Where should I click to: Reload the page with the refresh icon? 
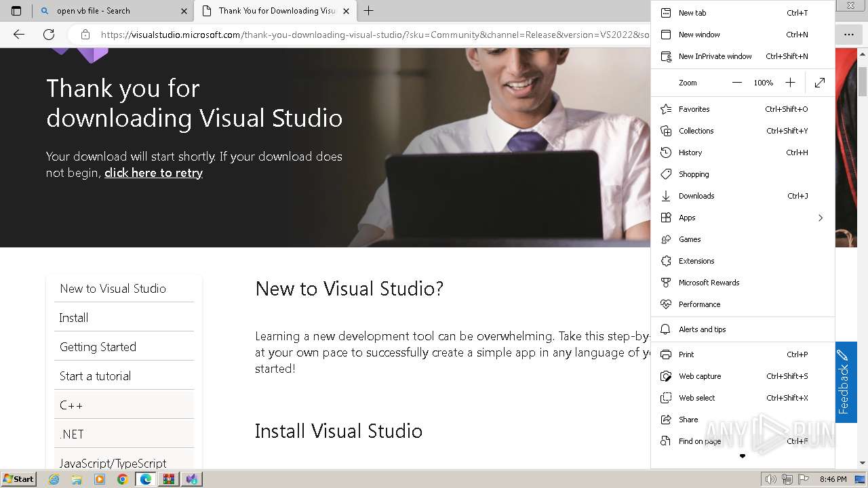click(49, 35)
